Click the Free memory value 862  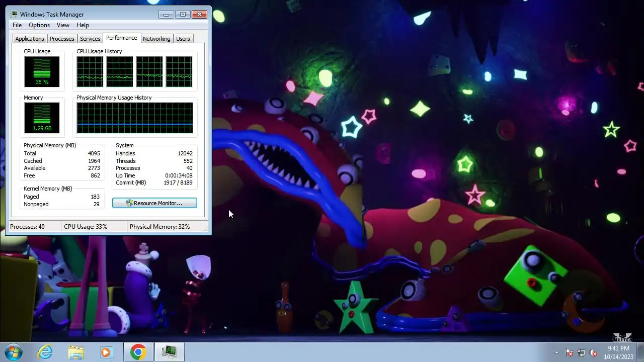point(95,175)
